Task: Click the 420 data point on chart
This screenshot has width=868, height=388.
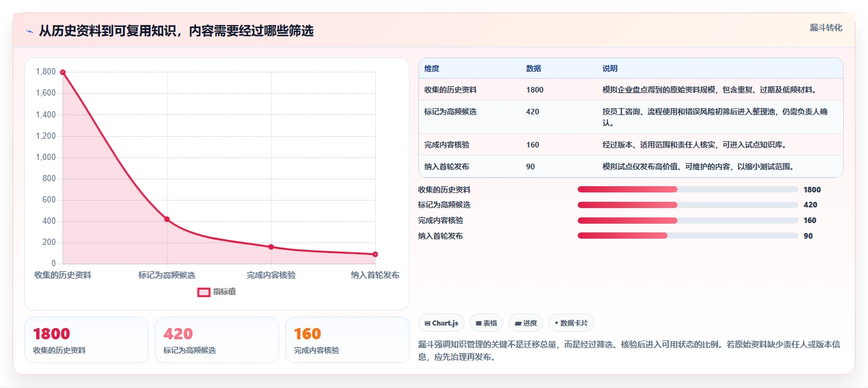Action: click(167, 219)
